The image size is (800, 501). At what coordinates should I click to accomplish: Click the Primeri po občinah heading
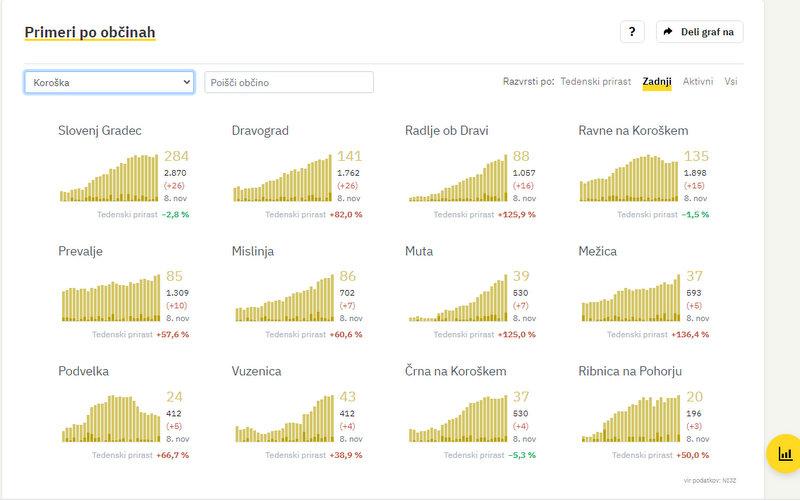click(90, 33)
